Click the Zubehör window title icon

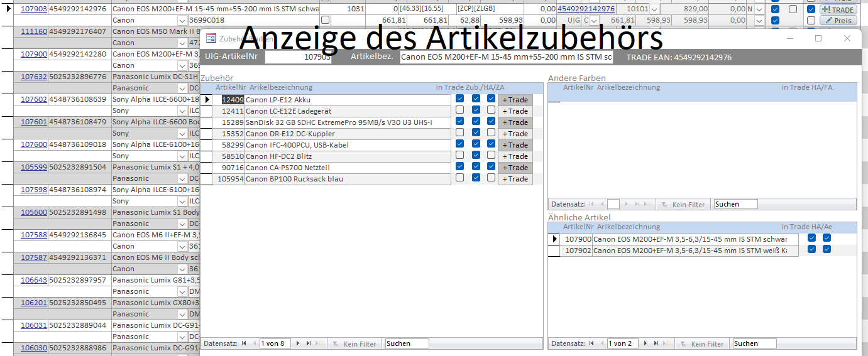[211, 38]
